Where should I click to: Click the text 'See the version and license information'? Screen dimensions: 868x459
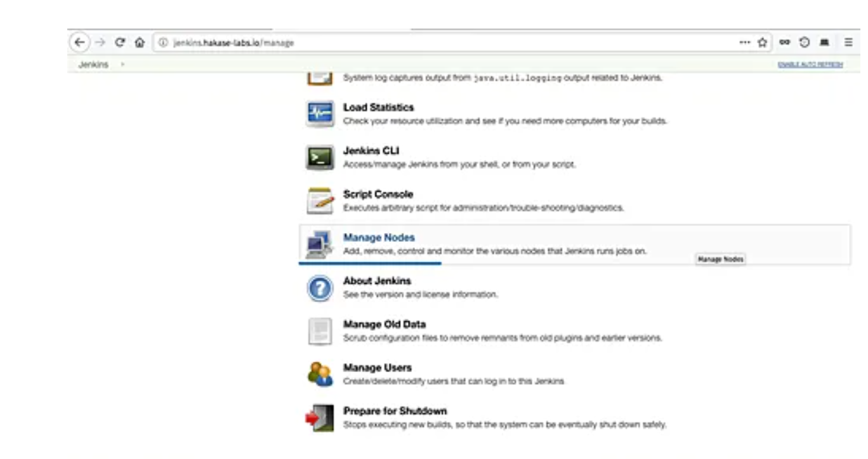coord(420,295)
